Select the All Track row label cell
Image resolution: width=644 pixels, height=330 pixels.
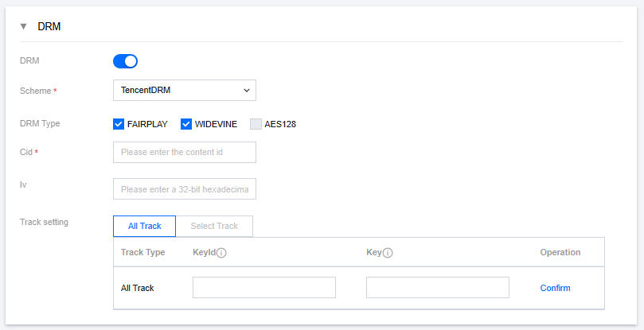coord(137,288)
